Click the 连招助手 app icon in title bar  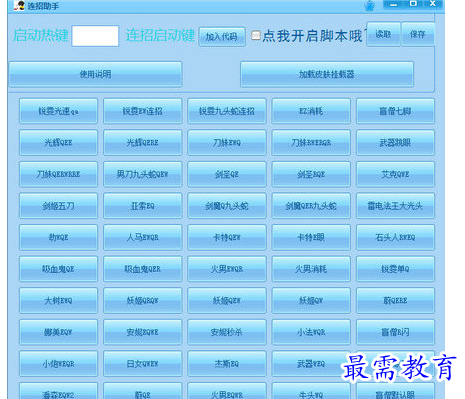tap(19, 5)
